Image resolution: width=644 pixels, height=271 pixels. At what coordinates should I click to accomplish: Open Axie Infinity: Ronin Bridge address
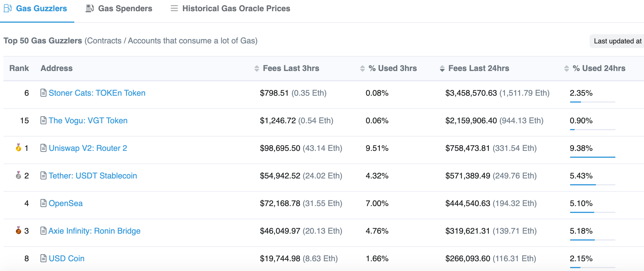pyautogui.click(x=94, y=231)
